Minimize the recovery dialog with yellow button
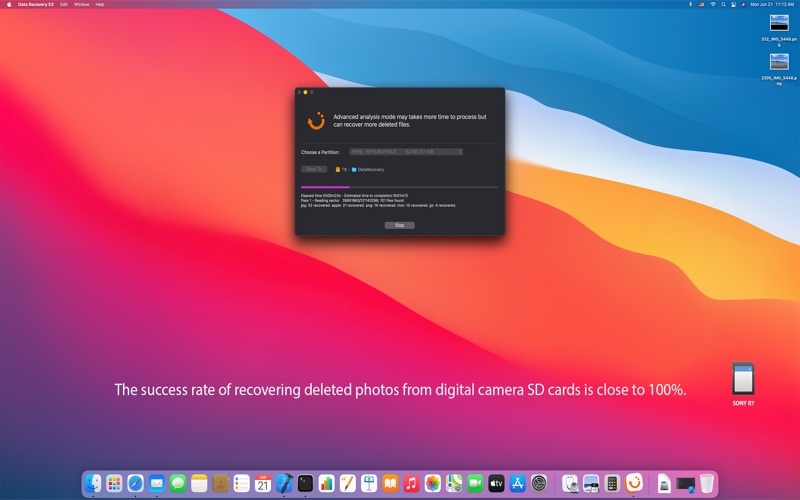800x500 pixels. click(305, 92)
